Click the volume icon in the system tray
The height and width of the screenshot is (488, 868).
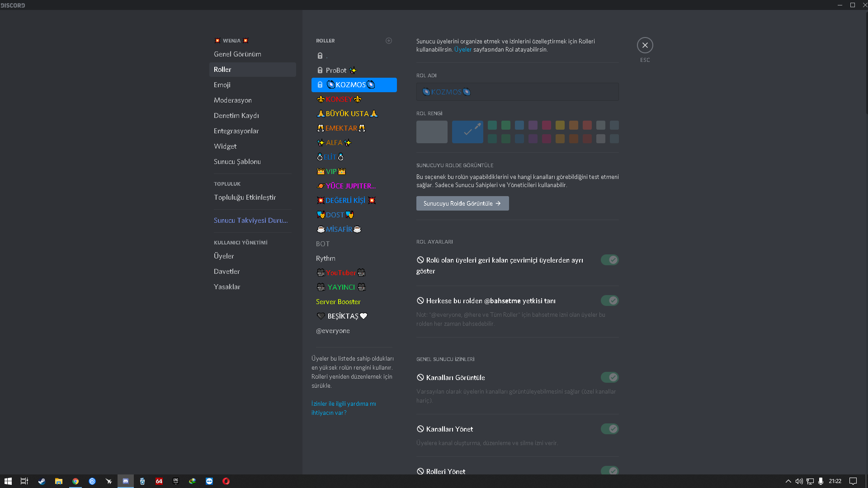click(x=799, y=481)
